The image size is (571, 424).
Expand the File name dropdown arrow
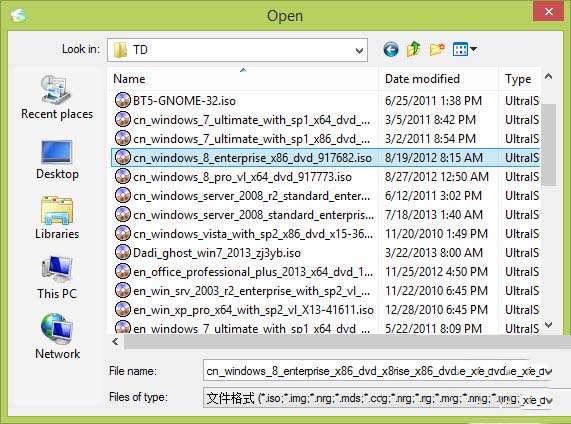pyautogui.click(x=548, y=371)
